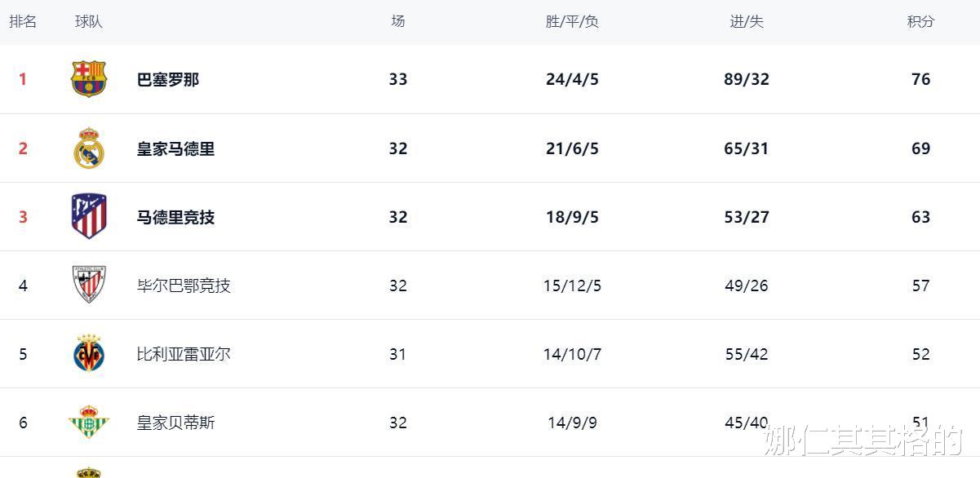Open the 皇家马德里 team link
Screen dimensions: 980x478
click(x=176, y=148)
